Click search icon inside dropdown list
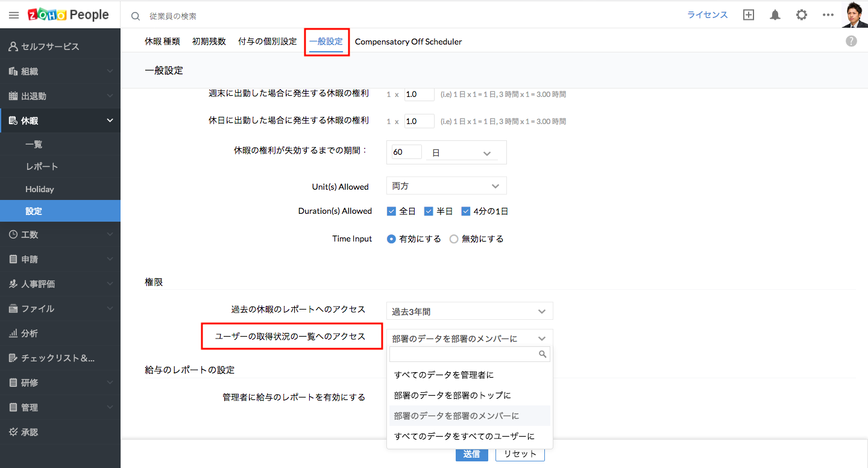The image size is (868, 468). 542,354
